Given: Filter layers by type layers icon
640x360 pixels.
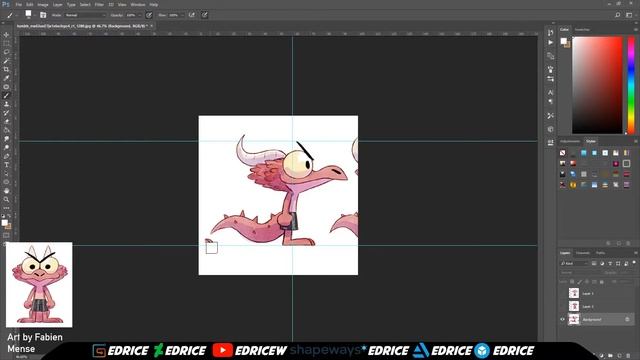Looking at the screenshot, I should pos(610,264).
